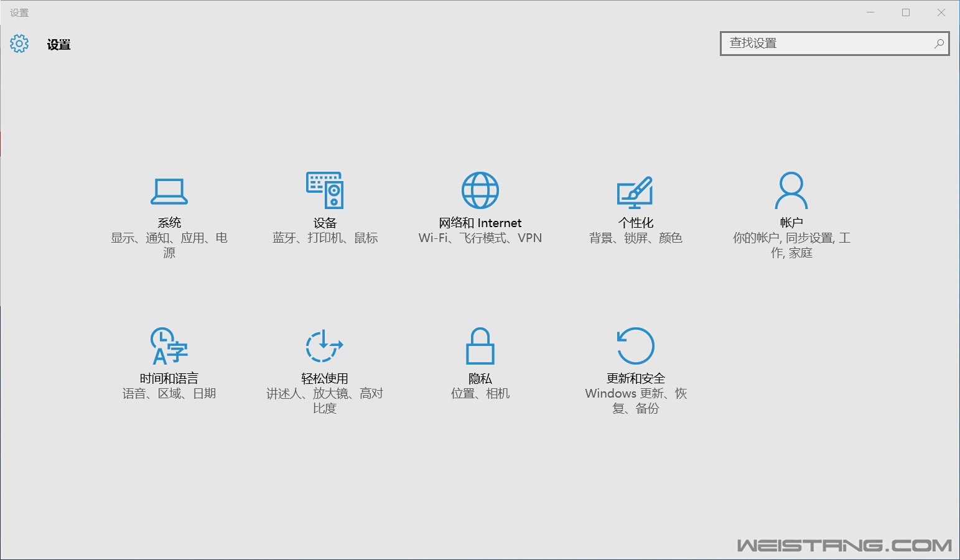Select the 蓝牙、打印机、鼠标 description
This screenshot has height=560, width=960.
coord(325,238)
